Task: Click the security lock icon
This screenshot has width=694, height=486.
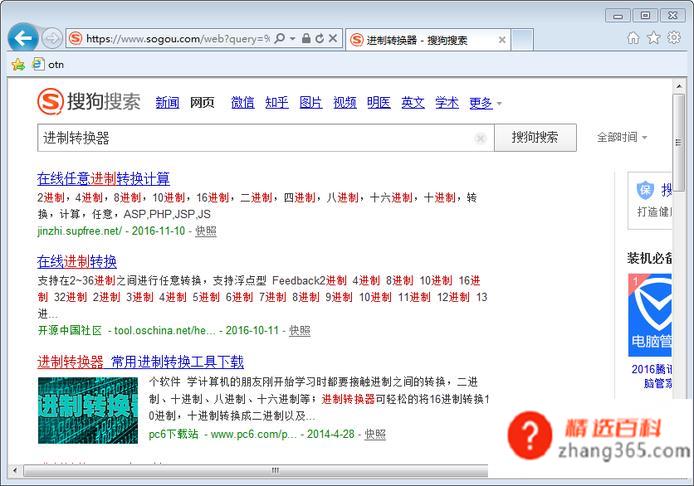Action: click(x=306, y=39)
